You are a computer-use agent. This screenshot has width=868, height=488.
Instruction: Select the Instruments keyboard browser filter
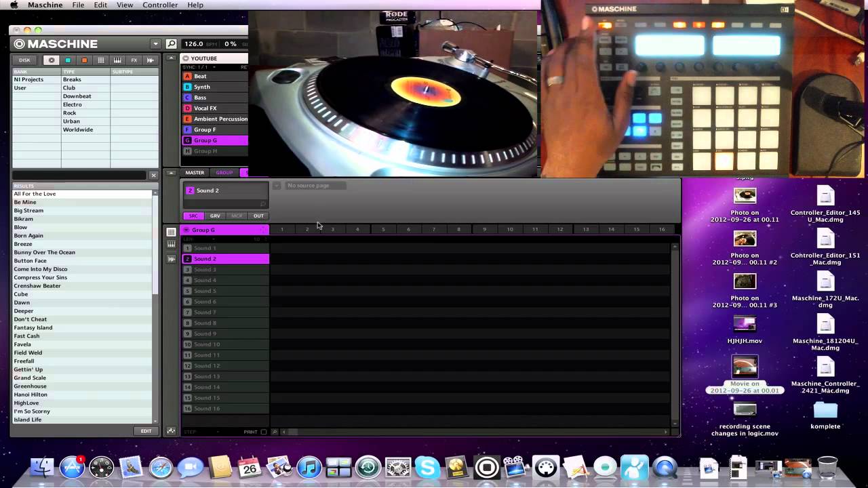point(117,60)
